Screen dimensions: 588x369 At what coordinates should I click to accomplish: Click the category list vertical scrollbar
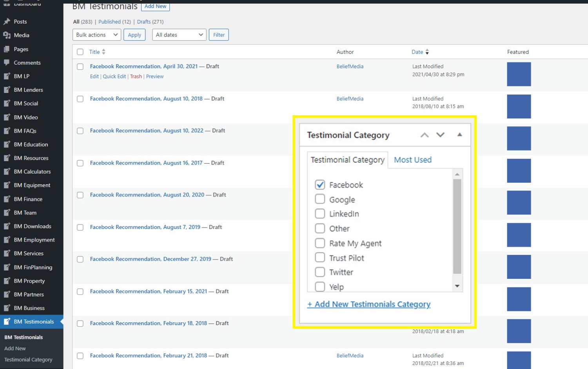click(x=457, y=226)
